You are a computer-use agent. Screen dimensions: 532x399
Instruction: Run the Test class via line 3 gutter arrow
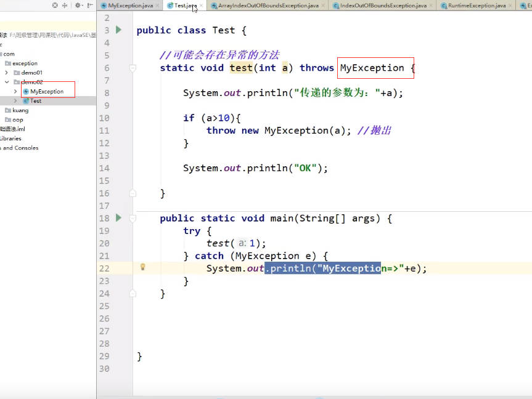click(118, 30)
